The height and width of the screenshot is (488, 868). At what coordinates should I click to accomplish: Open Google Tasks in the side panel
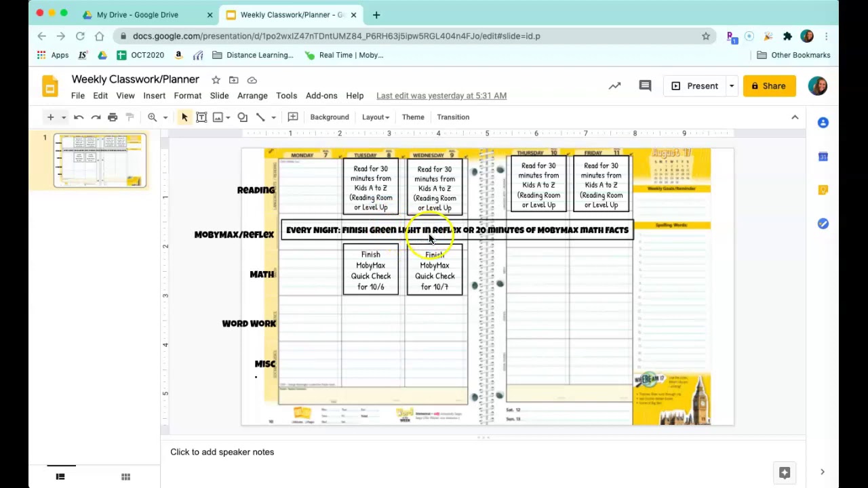click(823, 224)
